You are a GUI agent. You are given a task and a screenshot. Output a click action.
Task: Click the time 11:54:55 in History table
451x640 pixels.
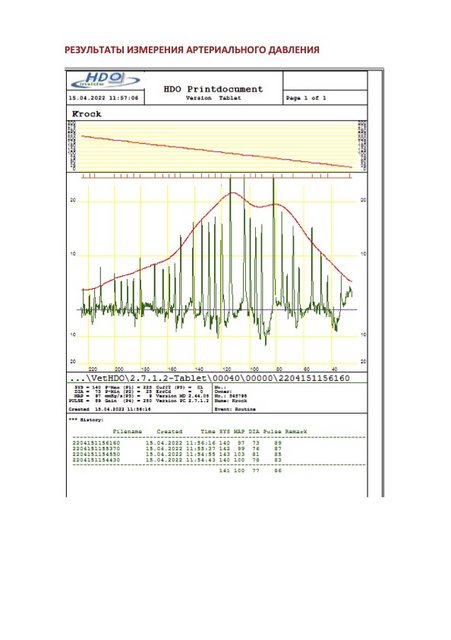pos(201,454)
